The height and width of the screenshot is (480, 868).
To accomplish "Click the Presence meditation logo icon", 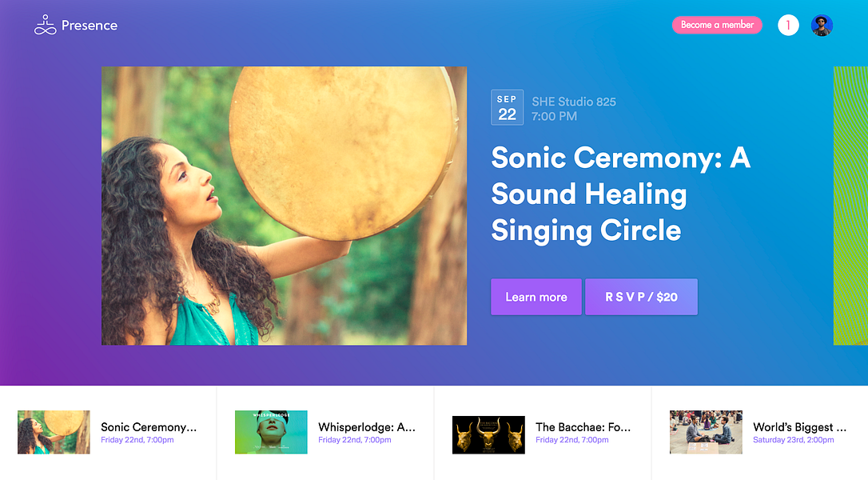I will pyautogui.click(x=46, y=25).
